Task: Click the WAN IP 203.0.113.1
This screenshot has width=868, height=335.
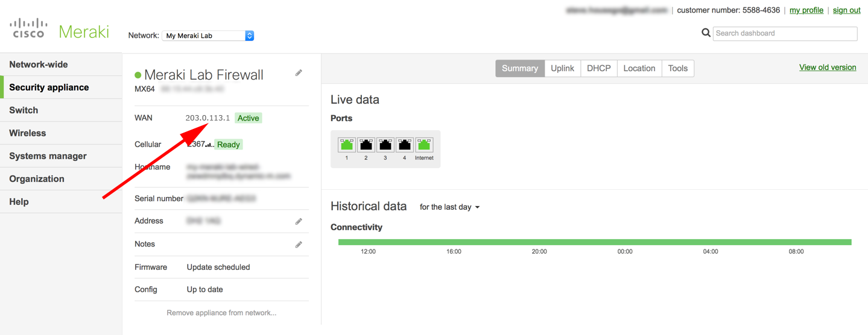Action: pos(207,118)
